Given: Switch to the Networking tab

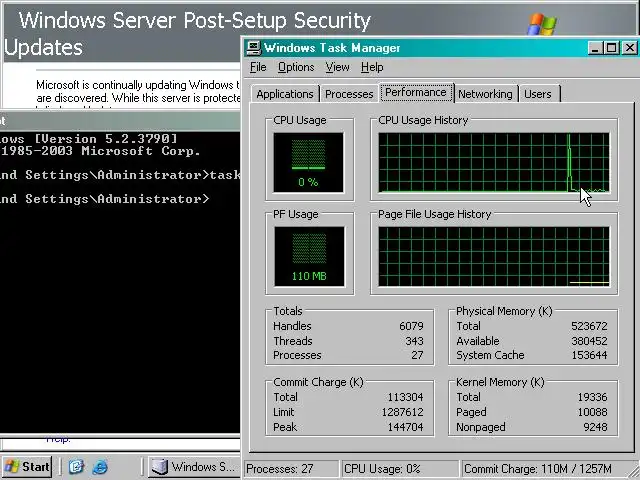Looking at the screenshot, I should (x=485, y=94).
